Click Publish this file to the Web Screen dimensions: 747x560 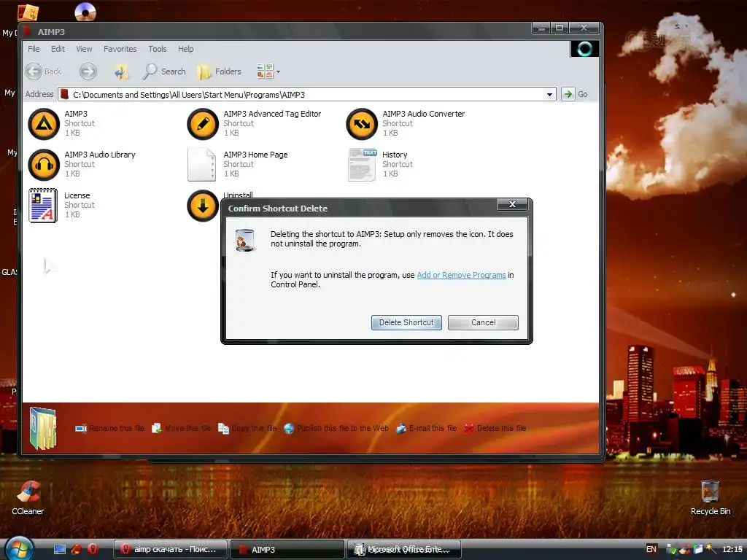[336, 428]
